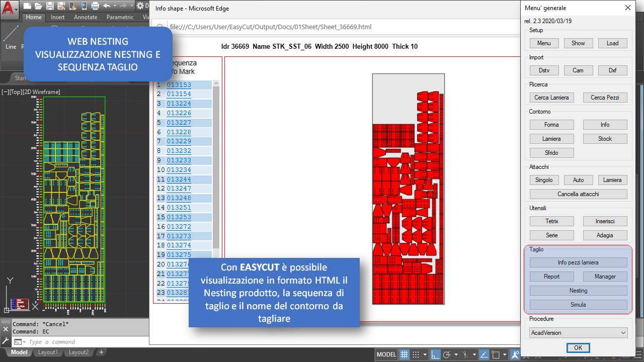644x362 pixels.
Task: Click the 2D Wireframe visual style label
Action: click(41, 92)
